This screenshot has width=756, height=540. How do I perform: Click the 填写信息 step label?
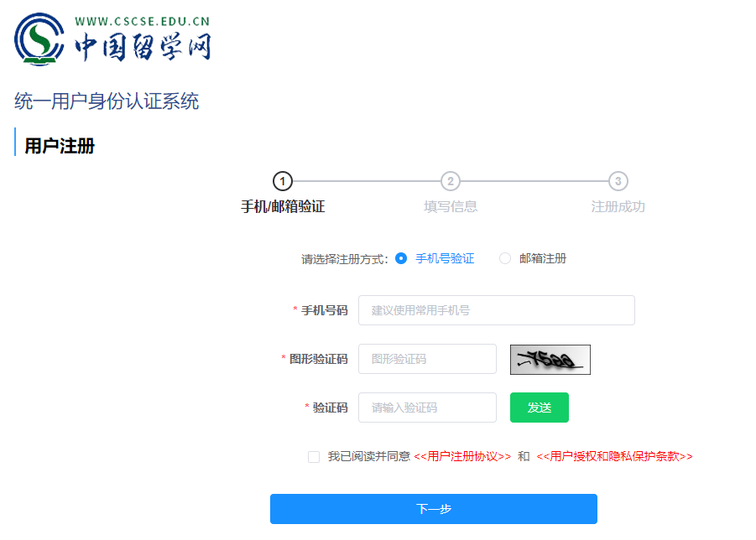click(451, 206)
